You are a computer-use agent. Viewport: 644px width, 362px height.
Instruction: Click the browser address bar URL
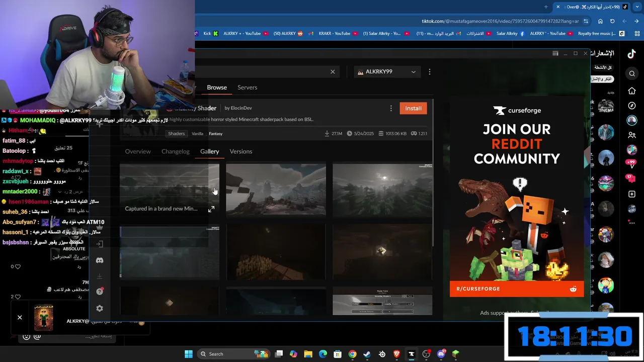pos(500,21)
